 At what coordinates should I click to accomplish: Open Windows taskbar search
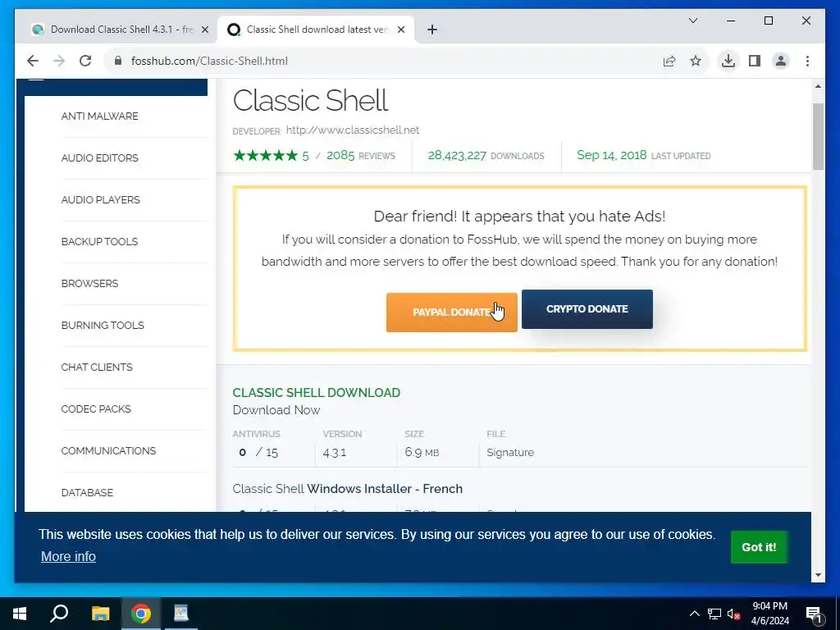pos(59,614)
